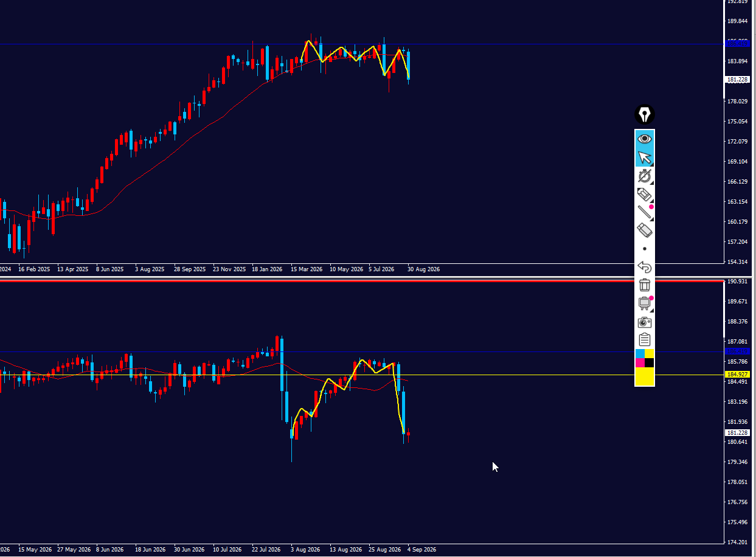The height and width of the screenshot is (557, 756).
Task: Select the eraser tool
Action: (x=645, y=230)
